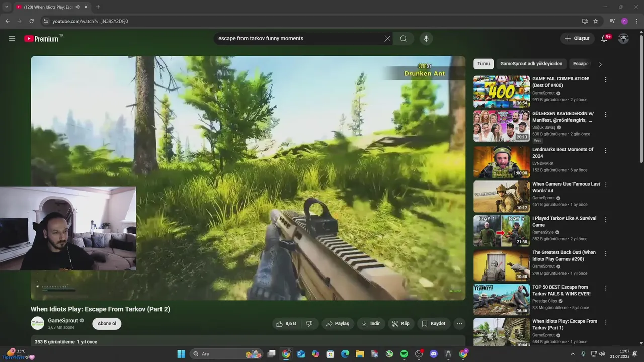
Task: Open the Chrome tab search dropdown
Action: coord(7,7)
